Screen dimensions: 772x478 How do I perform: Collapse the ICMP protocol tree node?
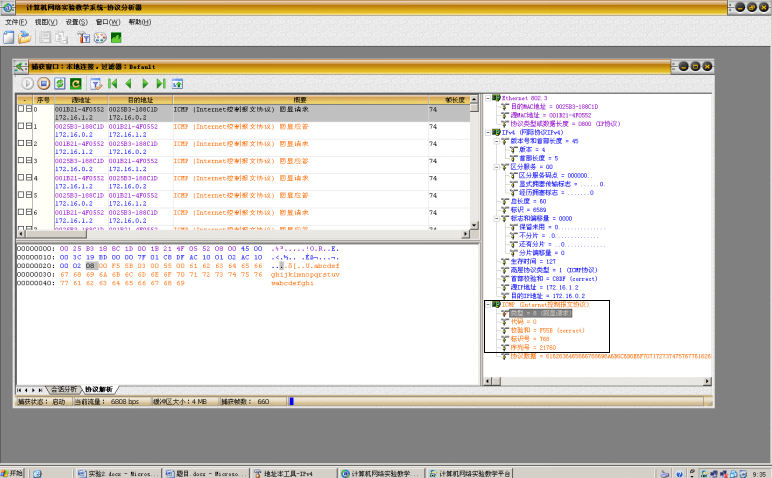click(488, 305)
